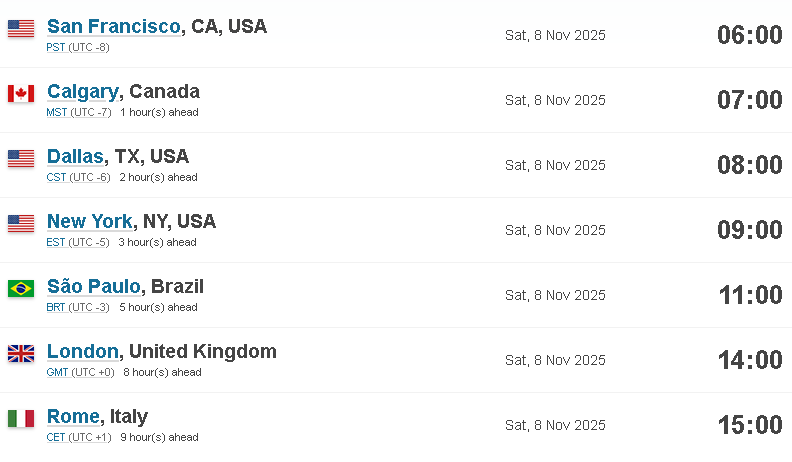Viewport: 792px width, 462px height.
Task: Click the United Kingdom flag beside London
Action: tap(21, 354)
